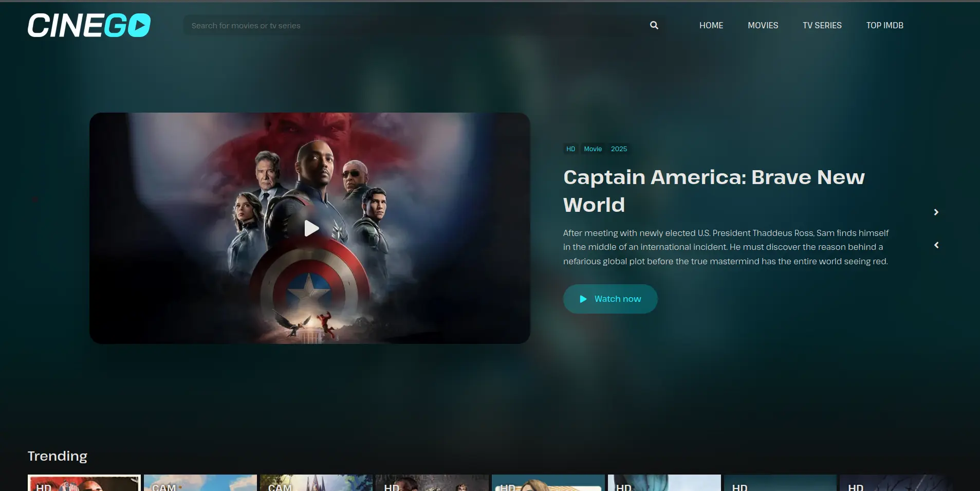Viewport: 980px width, 491px height.
Task: Click the Captain America: Brave New World title
Action: (x=714, y=191)
